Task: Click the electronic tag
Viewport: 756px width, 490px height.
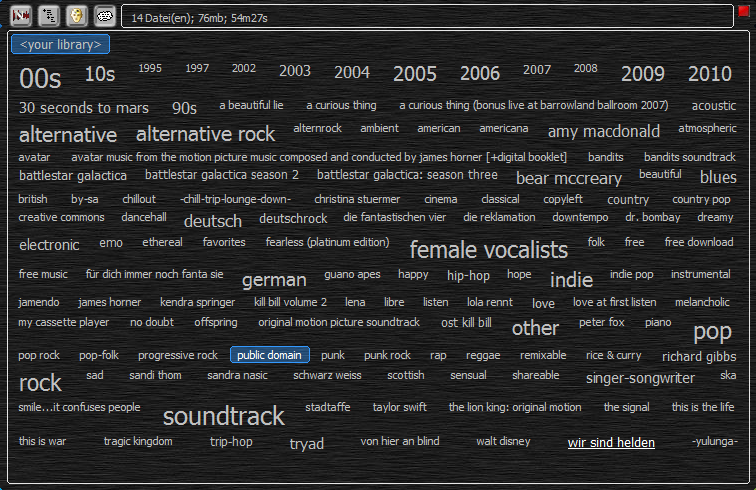Action: (x=49, y=245)
